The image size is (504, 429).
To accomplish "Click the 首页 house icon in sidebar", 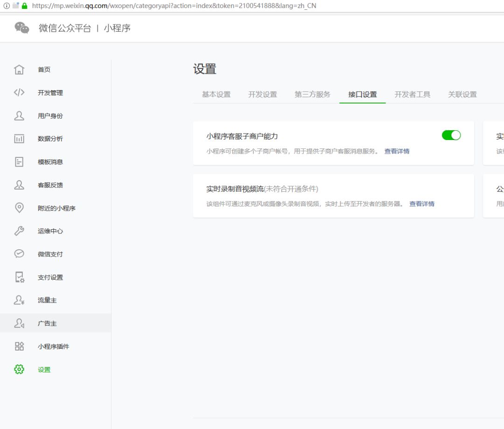I will point(19,70).
